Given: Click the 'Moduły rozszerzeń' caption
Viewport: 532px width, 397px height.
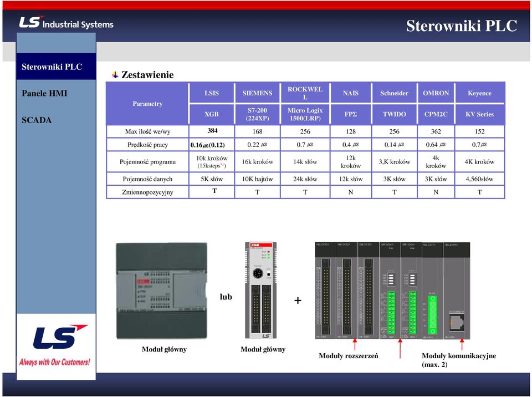Looking at the screenshot, I should [349, 355].
